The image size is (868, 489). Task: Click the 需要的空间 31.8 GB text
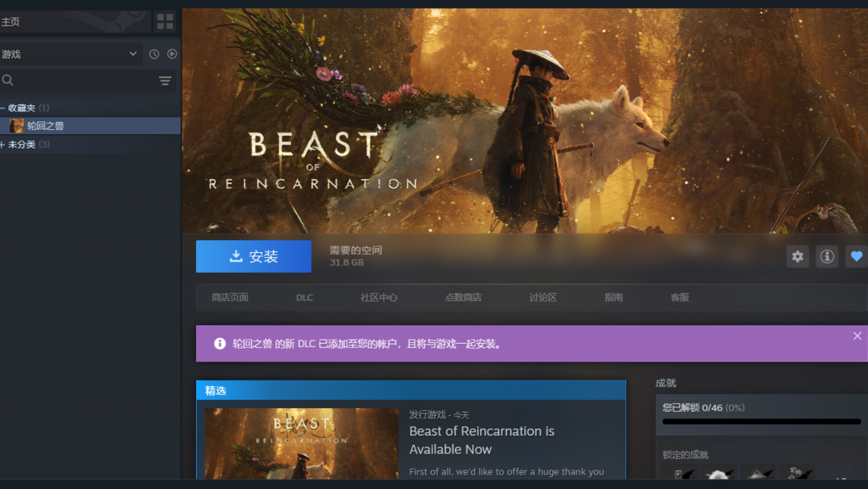point(355,256)
